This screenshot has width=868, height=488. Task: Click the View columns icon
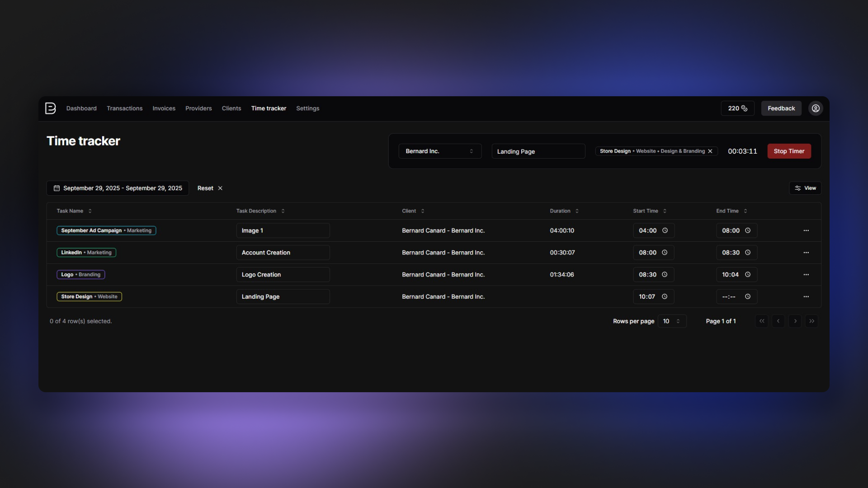pyautogui.click(x=798, y=188)
